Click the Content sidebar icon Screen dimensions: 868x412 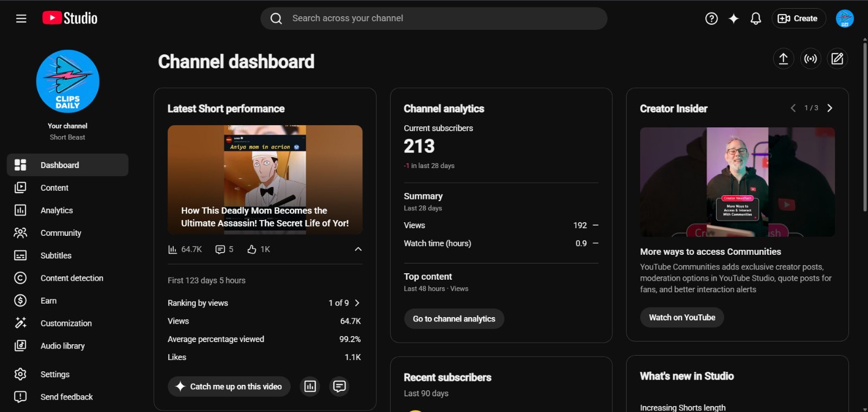20,188
